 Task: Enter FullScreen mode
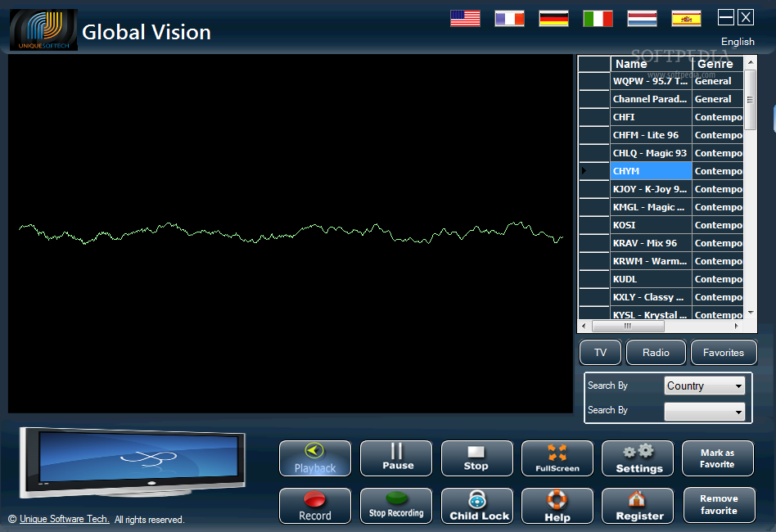click(x=557, y=458)
